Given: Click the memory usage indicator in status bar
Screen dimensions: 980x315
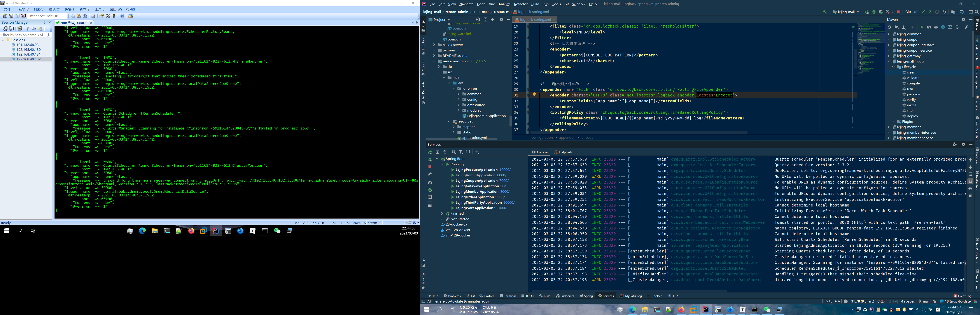Looking at the screenshot, I should point(832,301).
